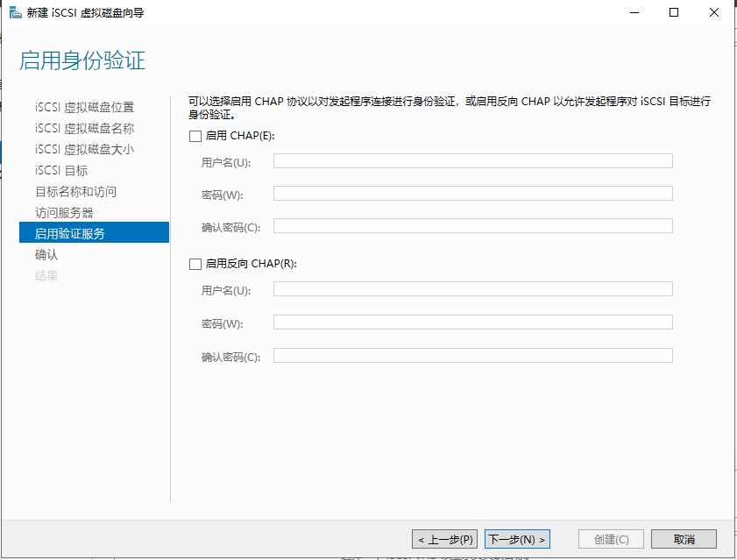Maximize the wizard window
Image resolution: width=737 pixels, height=560 pixels.
(x=674, y=12)
